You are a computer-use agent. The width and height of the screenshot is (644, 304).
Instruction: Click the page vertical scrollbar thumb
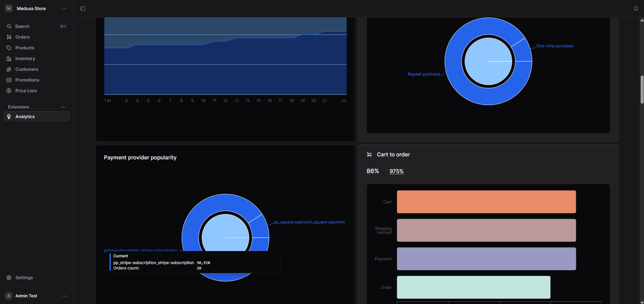pyautogui.click(x=642, y=90)
